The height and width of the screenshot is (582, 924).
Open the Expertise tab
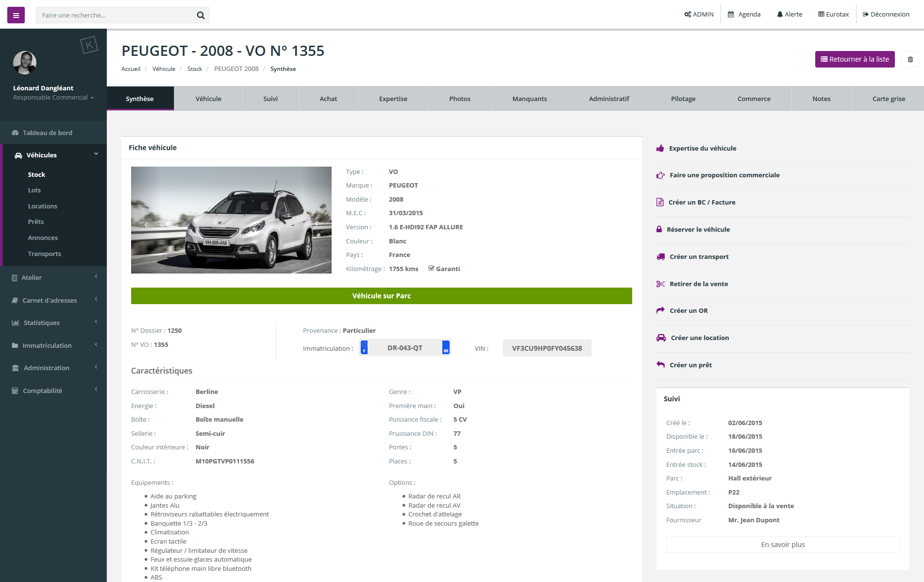393,99
